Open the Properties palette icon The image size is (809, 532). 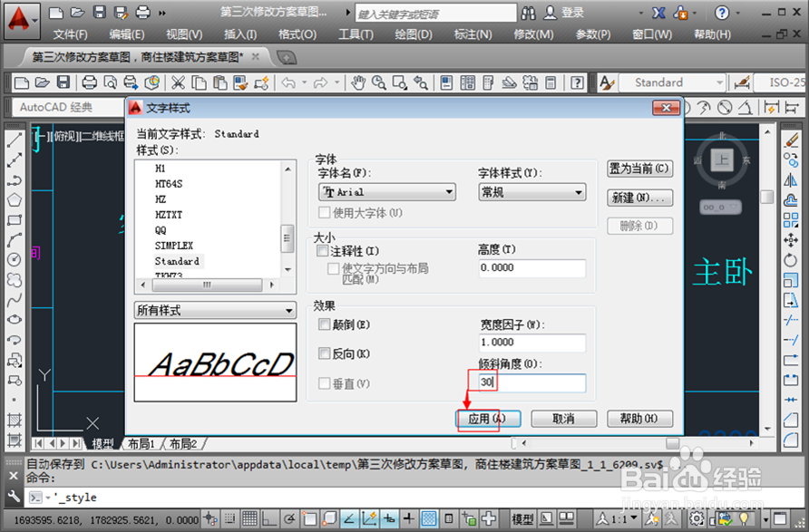(x=446, y=82)
